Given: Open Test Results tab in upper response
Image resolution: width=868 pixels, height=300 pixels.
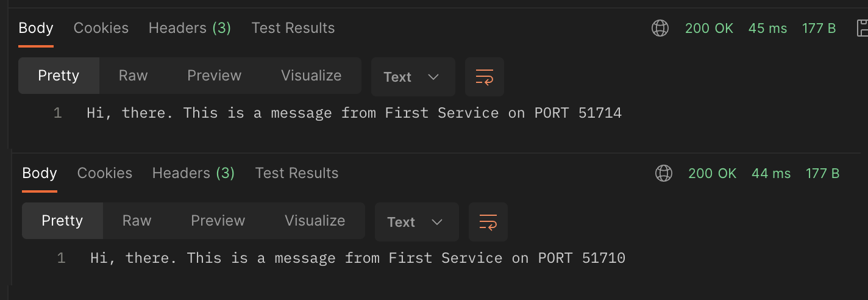Looking at the screenshot, I should click(x=293, y=28).
